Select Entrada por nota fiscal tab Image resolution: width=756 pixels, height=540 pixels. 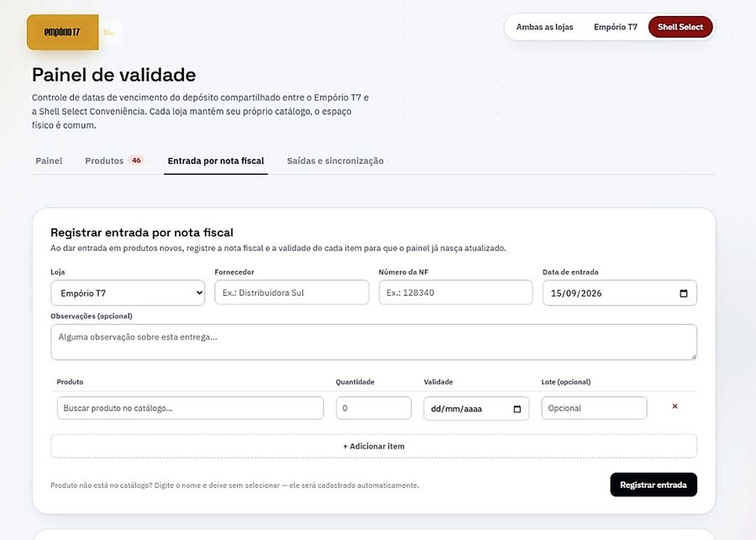pyautogui.click(x=216, y=161)
